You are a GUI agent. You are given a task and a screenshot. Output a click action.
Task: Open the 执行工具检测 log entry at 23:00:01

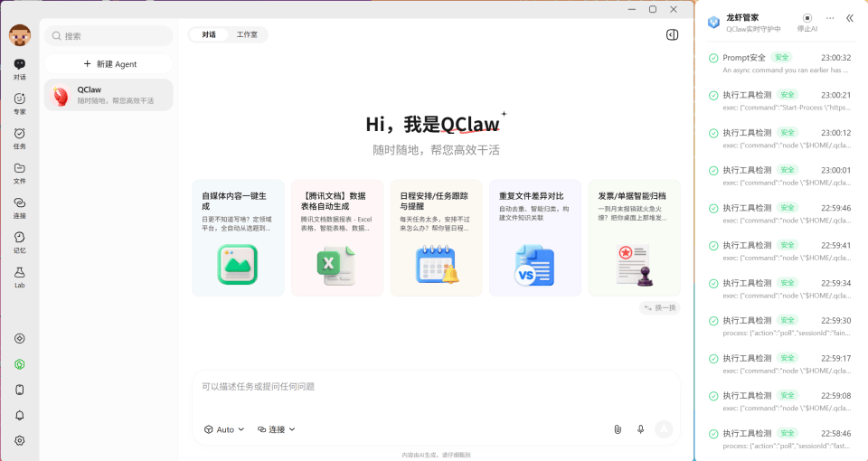click(781, 176)
